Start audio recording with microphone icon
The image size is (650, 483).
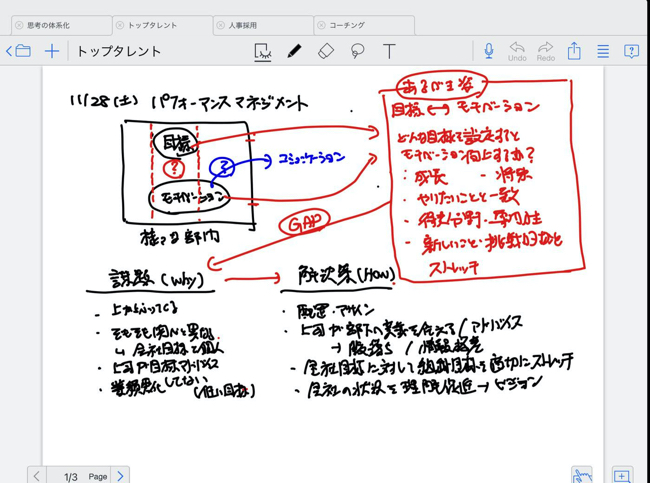488,51
